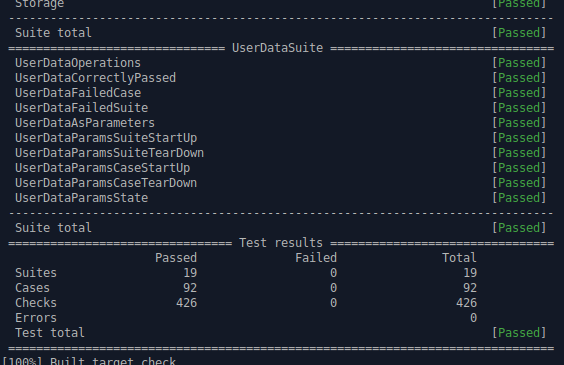Click the Checks row label
The height and width of the screenshot is (365, 564).
pyautogui.click(x=36, y=303)
